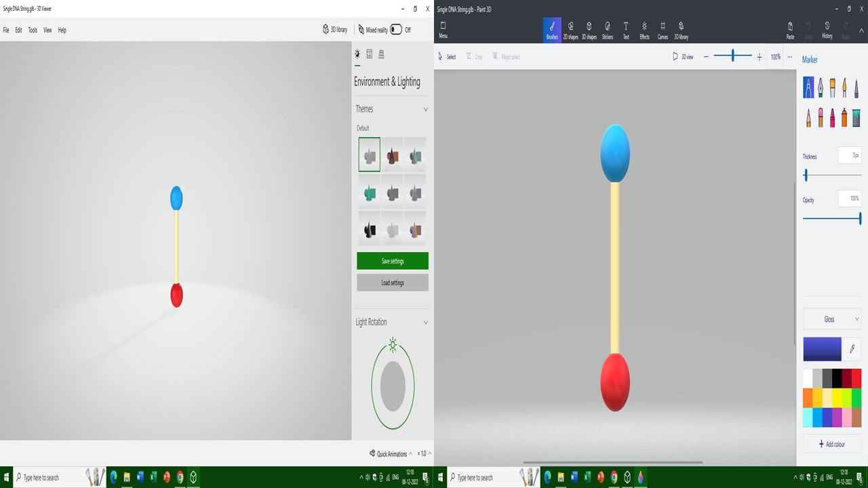This screenshot has height=488, width=868.
Task: Open the History panel
Action: click(827, 30)
